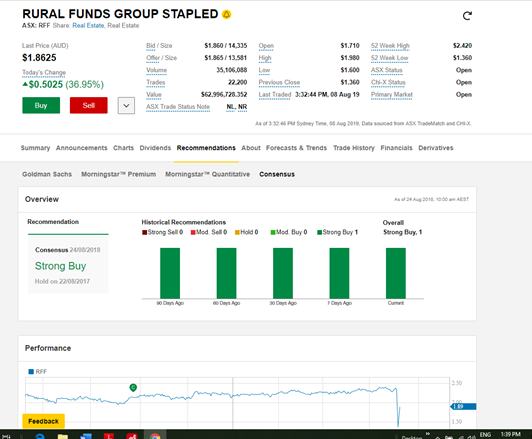Click the Trades label

tap(156, 82)
